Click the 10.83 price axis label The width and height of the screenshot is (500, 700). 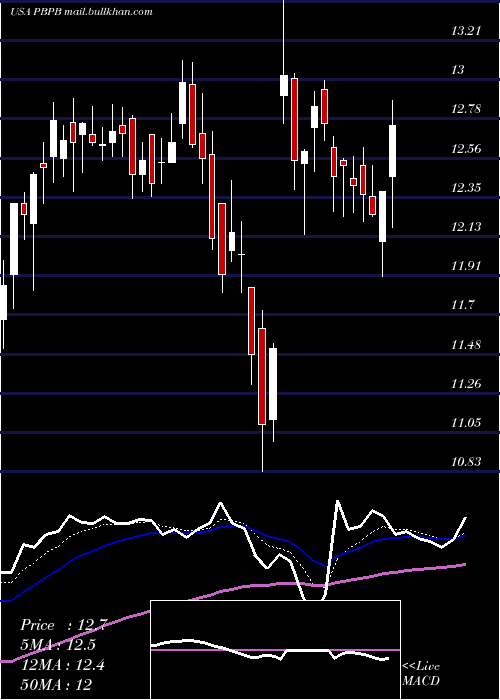(x=466, y=462)
